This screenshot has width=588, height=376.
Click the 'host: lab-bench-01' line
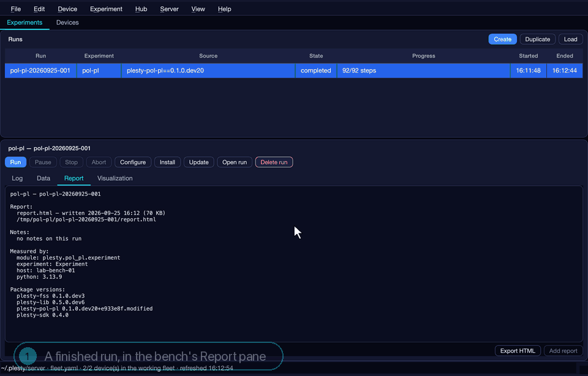point(46,271)
